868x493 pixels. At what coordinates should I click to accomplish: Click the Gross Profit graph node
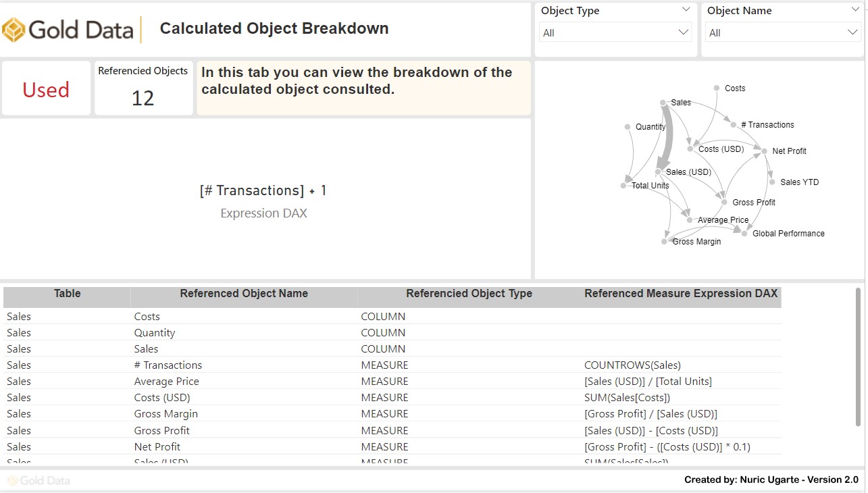(x=724, y=202)
